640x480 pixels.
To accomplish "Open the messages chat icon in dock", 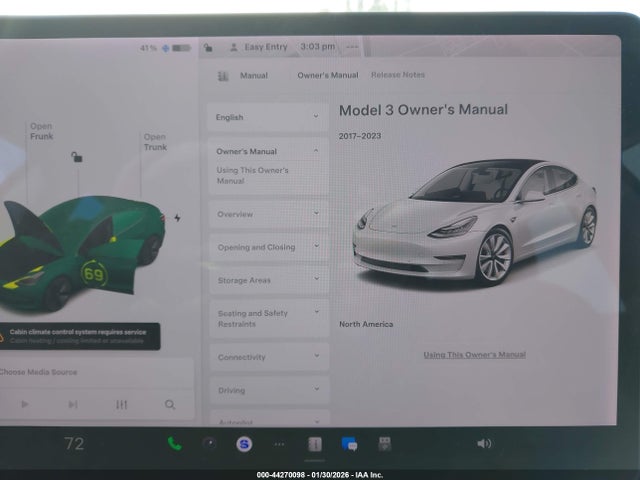I will point(349,443).
